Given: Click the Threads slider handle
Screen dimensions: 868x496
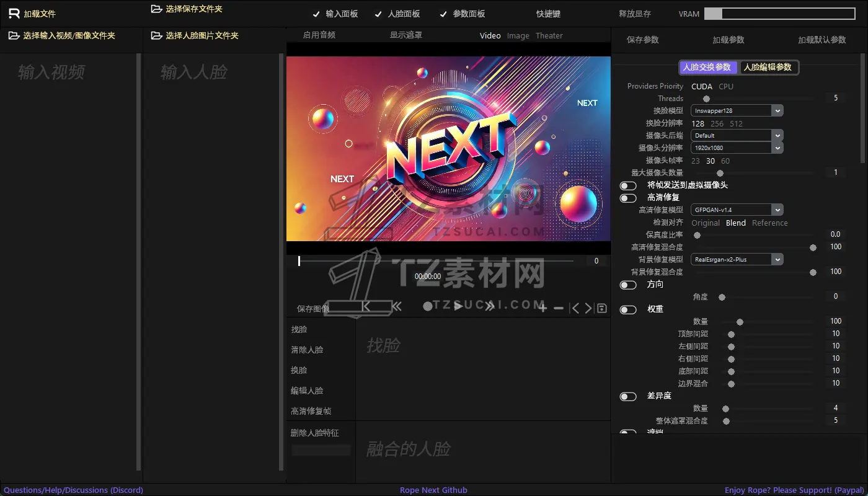Looking at the screenshot, I should click(706, 99).
